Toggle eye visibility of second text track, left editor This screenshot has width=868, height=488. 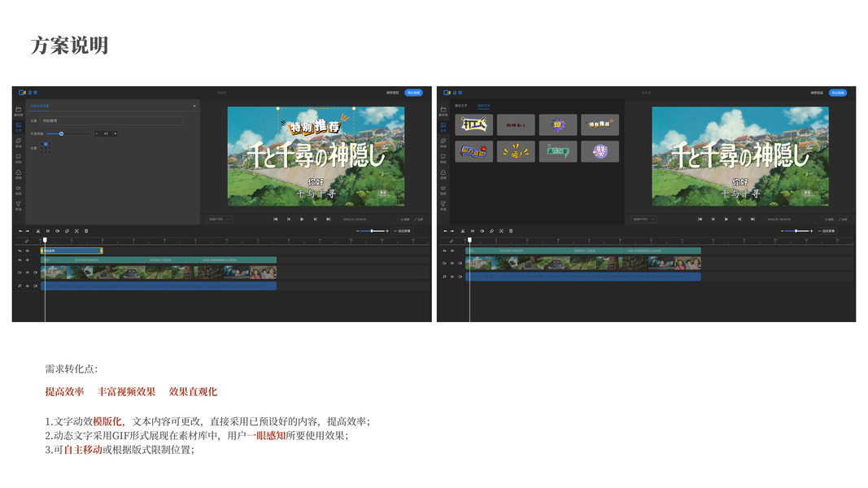(x=27, y=260)
